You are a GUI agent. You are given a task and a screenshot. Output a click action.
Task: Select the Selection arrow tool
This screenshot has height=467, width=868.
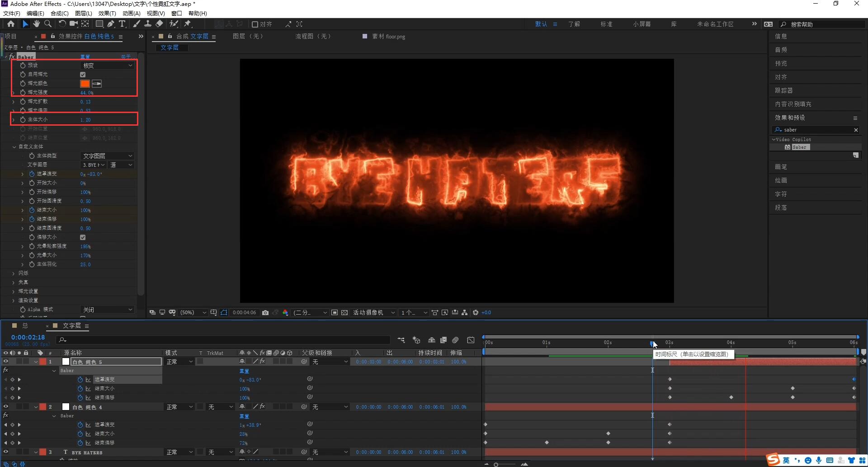[x=25, y=24]
